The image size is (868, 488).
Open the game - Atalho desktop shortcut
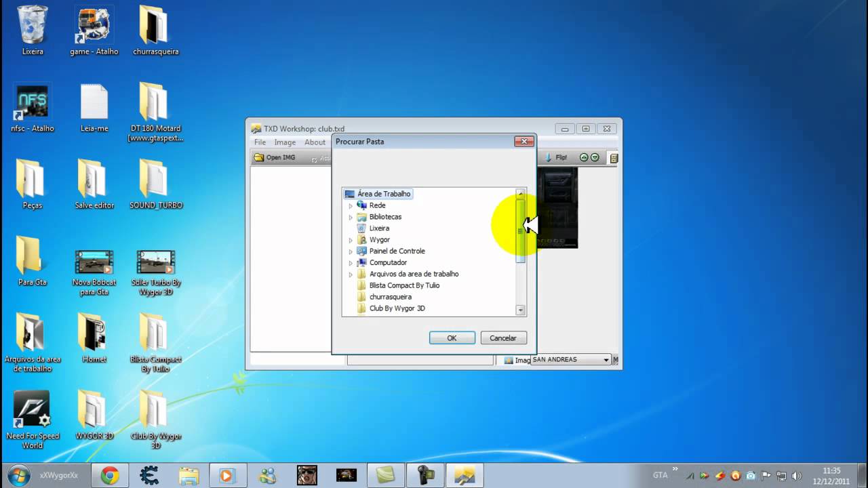[94, 30]
